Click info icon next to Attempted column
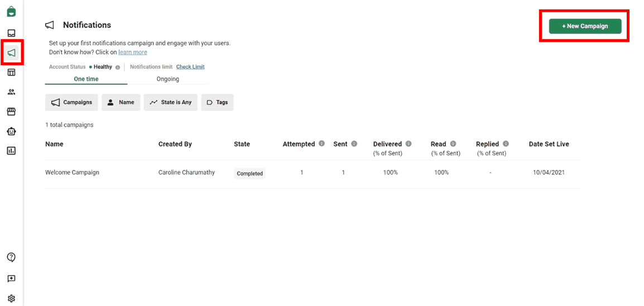 (x=321, y=144)
